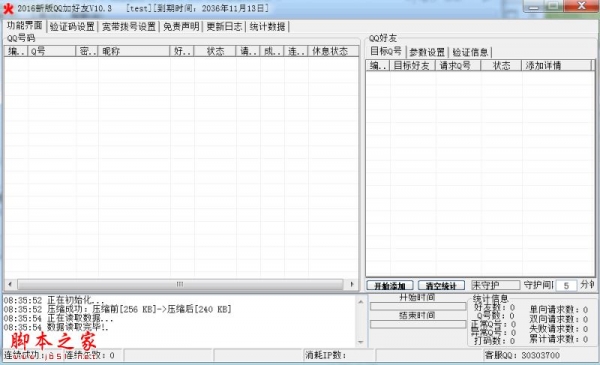Click the 好友数: 0 statistic
The image size is (600, 365).
tap(494, 307)
